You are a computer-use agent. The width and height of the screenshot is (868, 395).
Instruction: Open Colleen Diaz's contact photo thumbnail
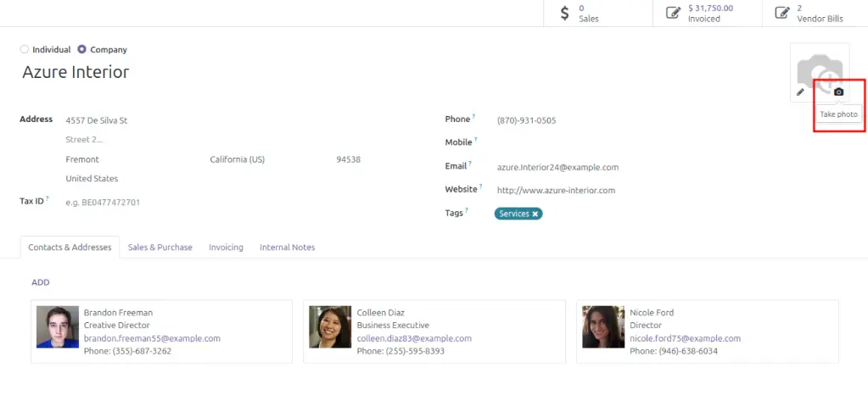tap(331, 326)
